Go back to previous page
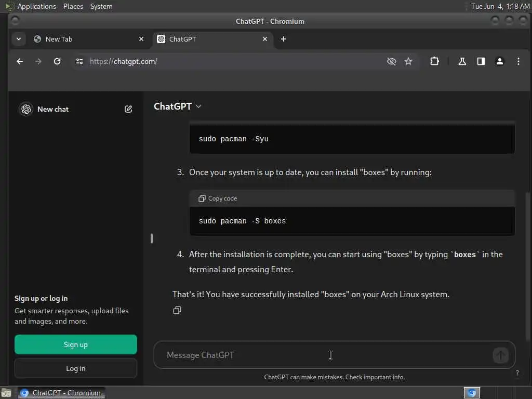This screenshot has width=532, height=399. coord(20,61)
